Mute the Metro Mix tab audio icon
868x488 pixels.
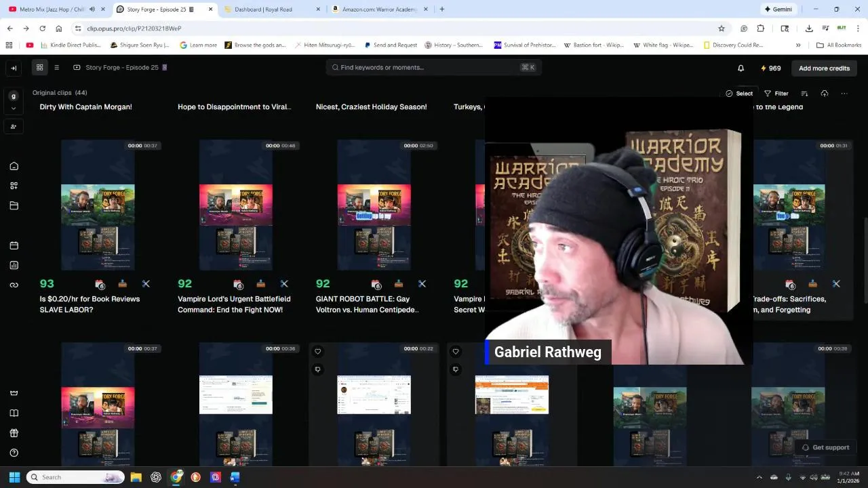(92, 9)
